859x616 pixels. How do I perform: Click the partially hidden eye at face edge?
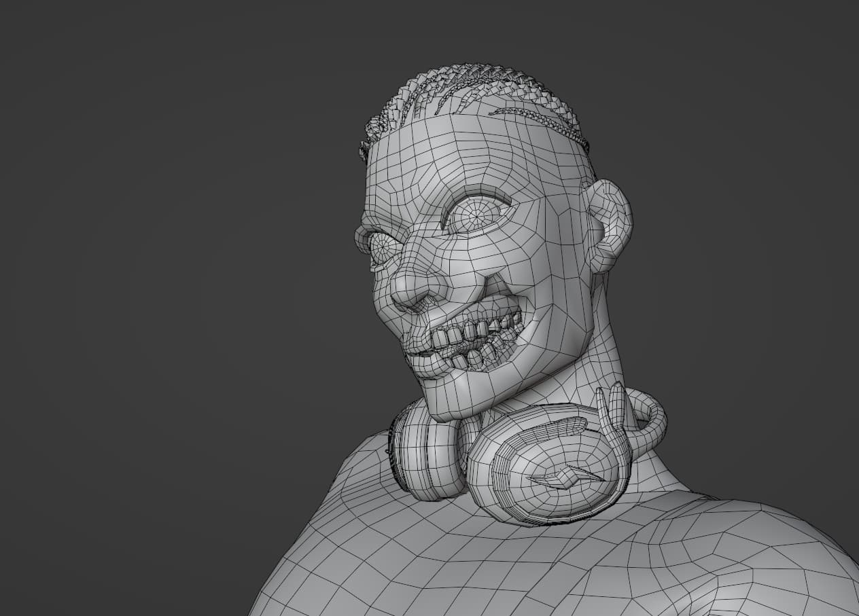point(381,248)
